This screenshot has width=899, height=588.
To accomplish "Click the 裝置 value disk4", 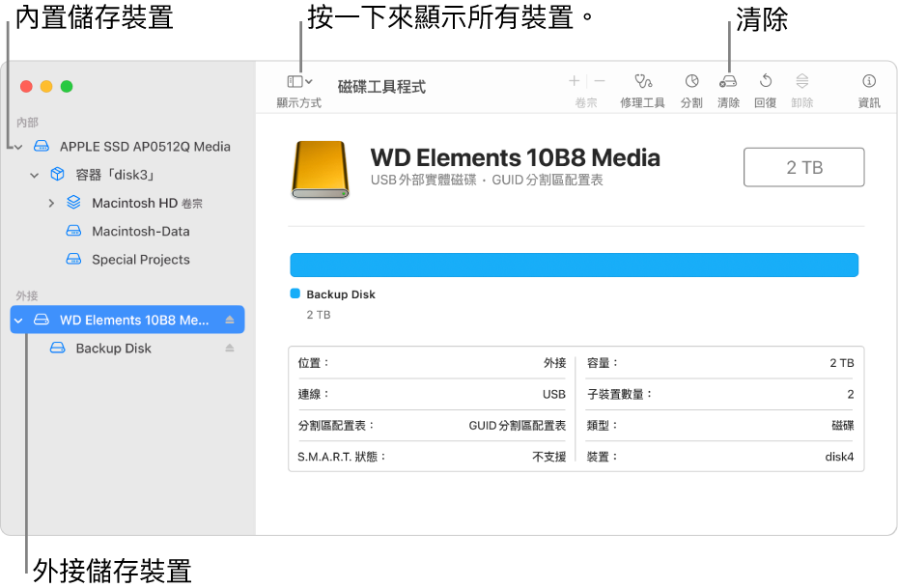I will click(839, 457).
